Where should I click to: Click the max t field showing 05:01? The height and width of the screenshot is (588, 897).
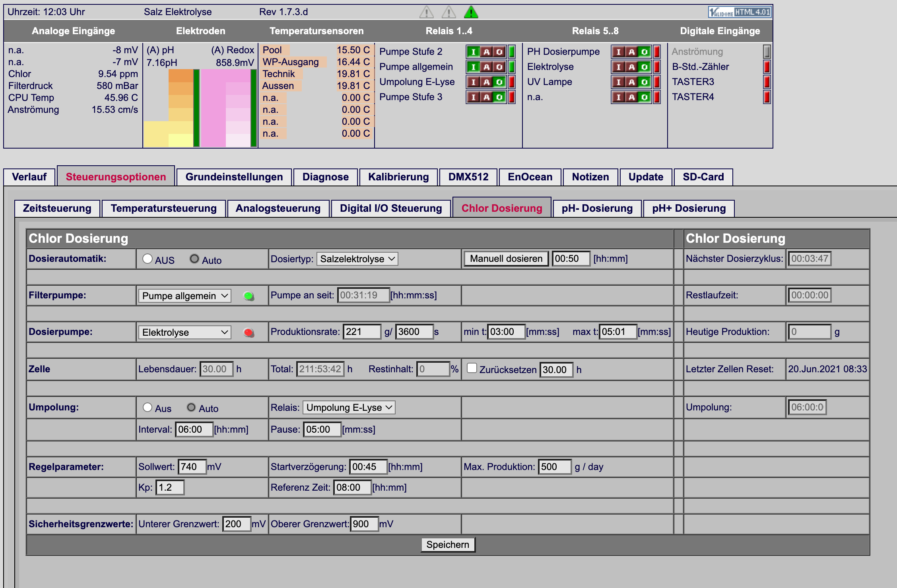[618, 332]
